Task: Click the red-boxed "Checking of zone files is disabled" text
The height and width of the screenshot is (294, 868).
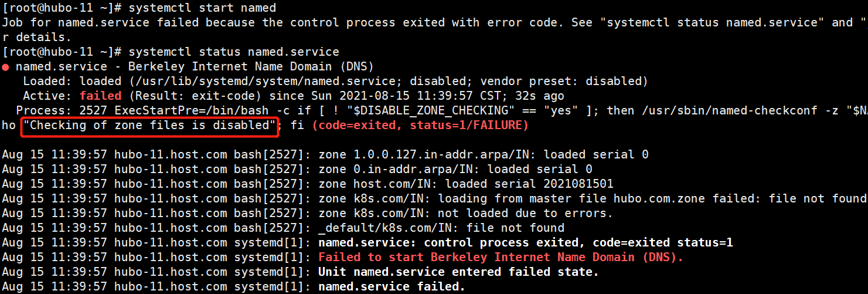Action: coord(149,126)
